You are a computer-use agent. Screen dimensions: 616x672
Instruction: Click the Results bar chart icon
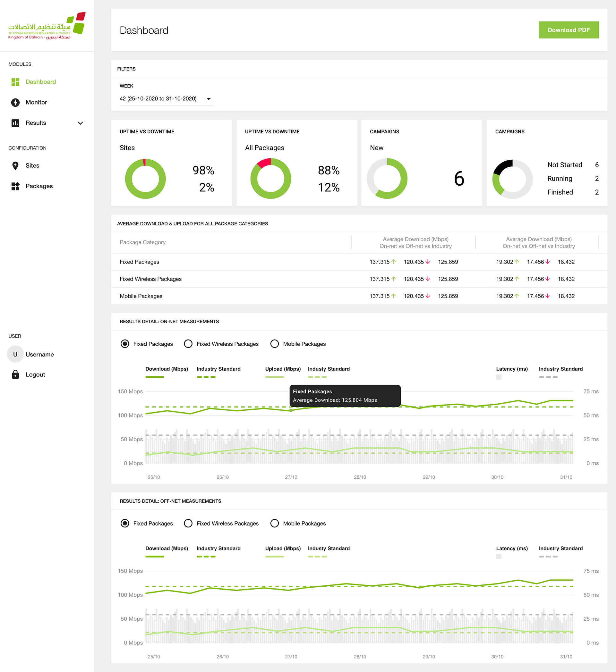tap(15, 123)
